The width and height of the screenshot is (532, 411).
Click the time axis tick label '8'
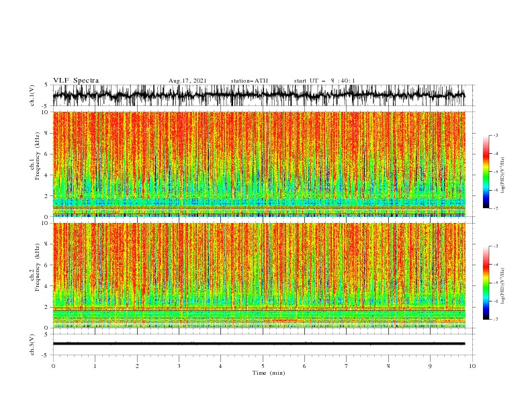click(388, 366)
